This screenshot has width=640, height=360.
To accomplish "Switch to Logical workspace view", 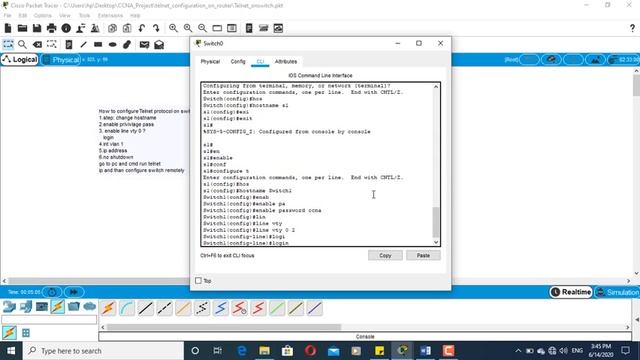I will tap(20, 60).
